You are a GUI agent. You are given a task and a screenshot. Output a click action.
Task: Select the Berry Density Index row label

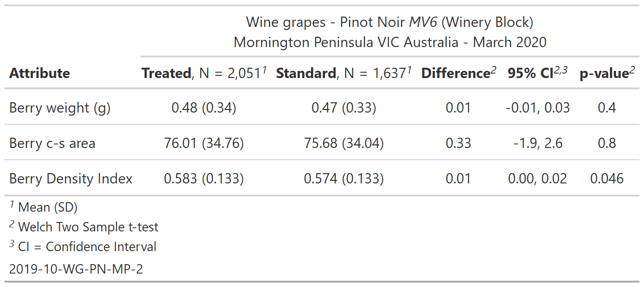click(x=71, y=178)
